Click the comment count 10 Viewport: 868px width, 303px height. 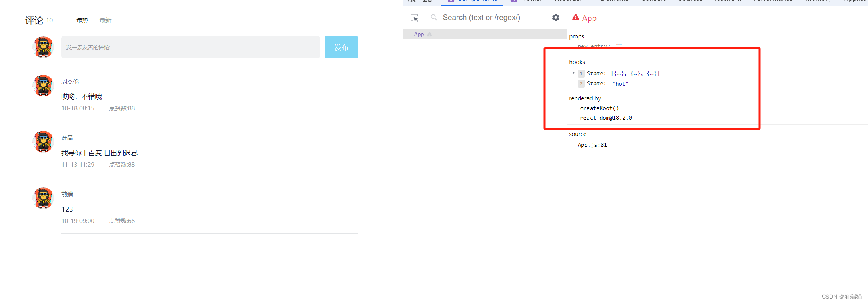50,20
